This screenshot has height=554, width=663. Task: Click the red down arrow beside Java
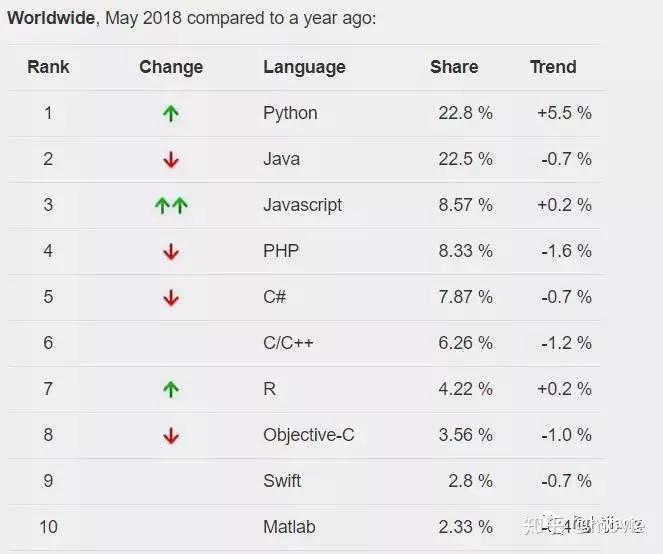(x=171, y=160)
